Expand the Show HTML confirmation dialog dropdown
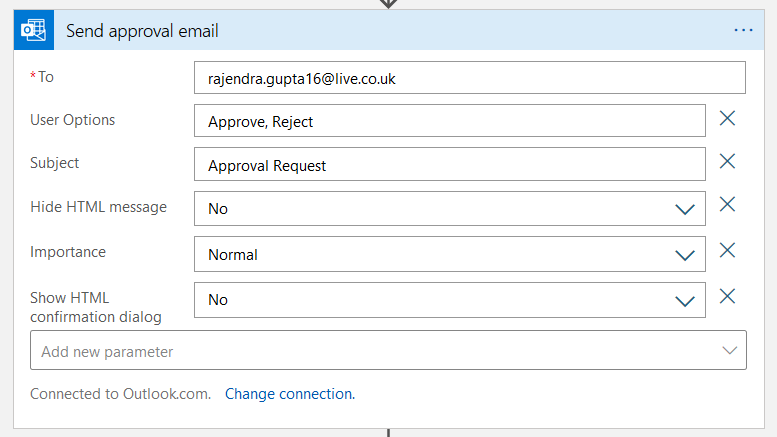777x437 pixels. point(450,300)
